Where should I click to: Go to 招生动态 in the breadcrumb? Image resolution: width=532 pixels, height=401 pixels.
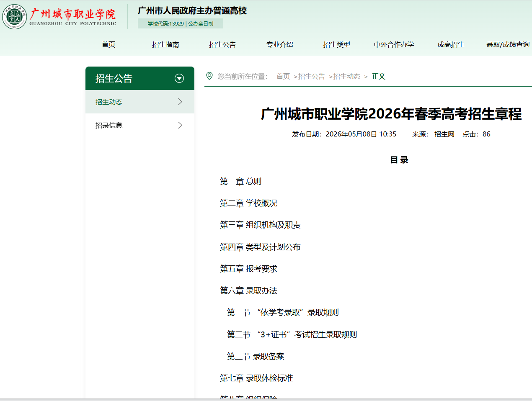[346, 76]
